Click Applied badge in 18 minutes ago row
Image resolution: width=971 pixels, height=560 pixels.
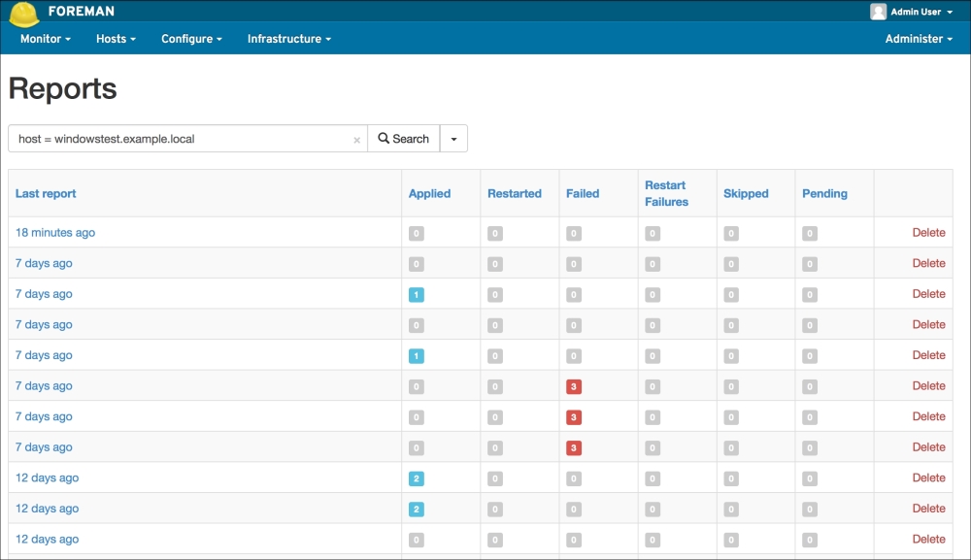(417, 233)
